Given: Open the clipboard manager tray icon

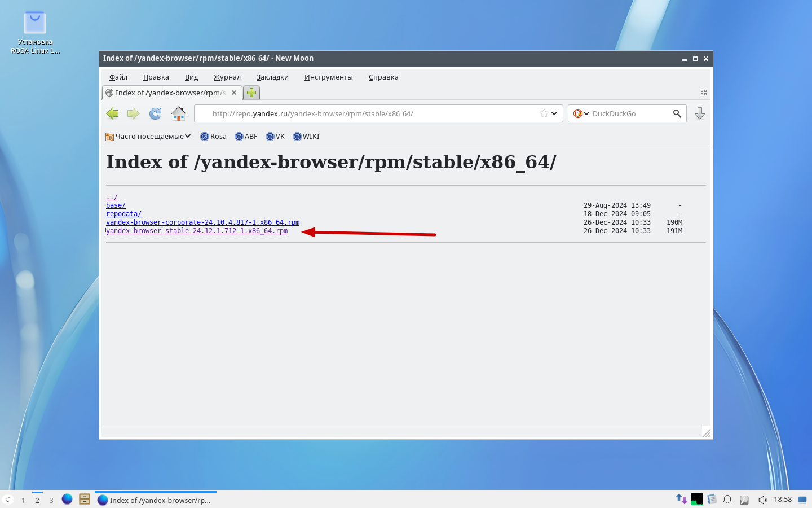Looking at the screenshot, I should 712,499.
